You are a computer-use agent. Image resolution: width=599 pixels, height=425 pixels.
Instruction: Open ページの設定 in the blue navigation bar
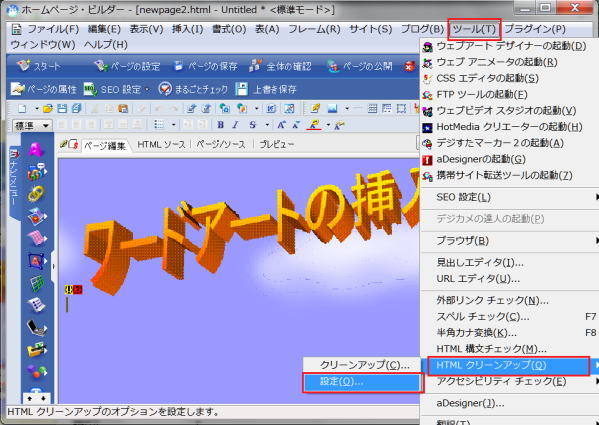tap(127, 66)
